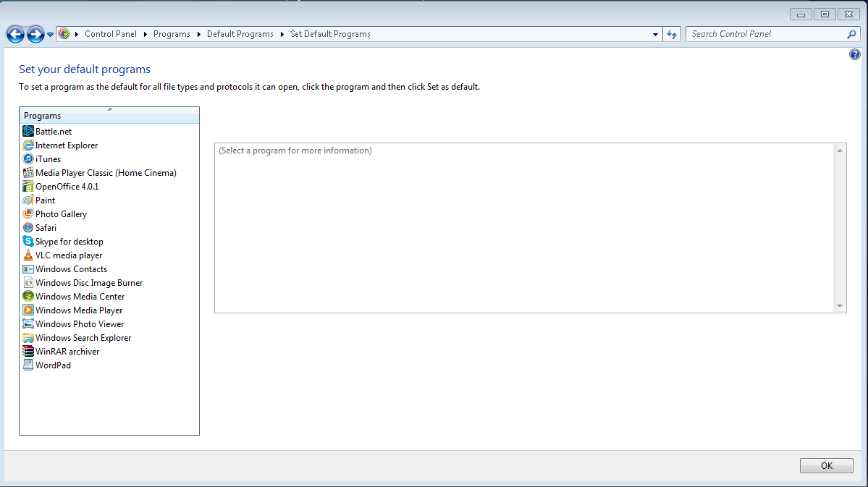Screen dimensions: 868x487
Task: Click the description pane scroll down arrow
Action: (840, 305)
